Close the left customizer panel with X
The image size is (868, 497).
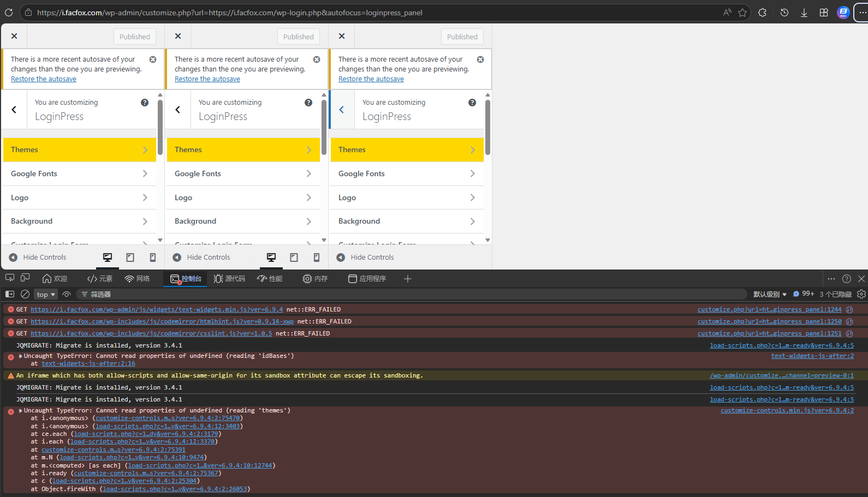[x=14, y=36]
